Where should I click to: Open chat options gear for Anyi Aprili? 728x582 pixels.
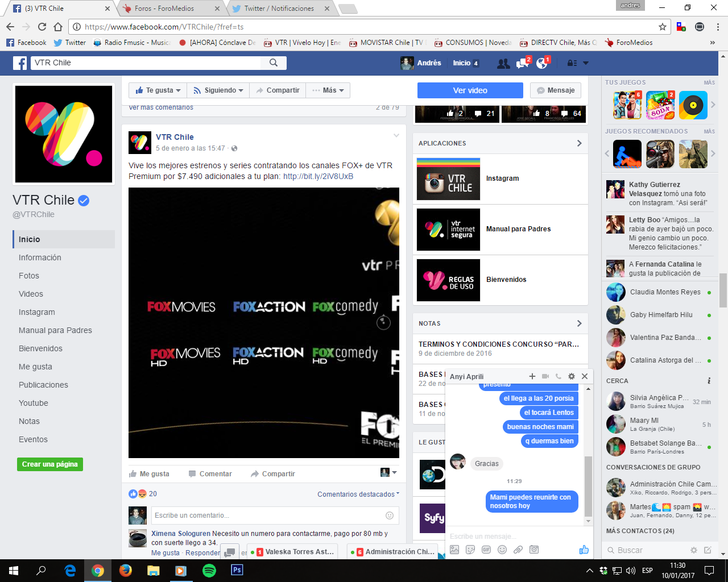tap(571, 376)
